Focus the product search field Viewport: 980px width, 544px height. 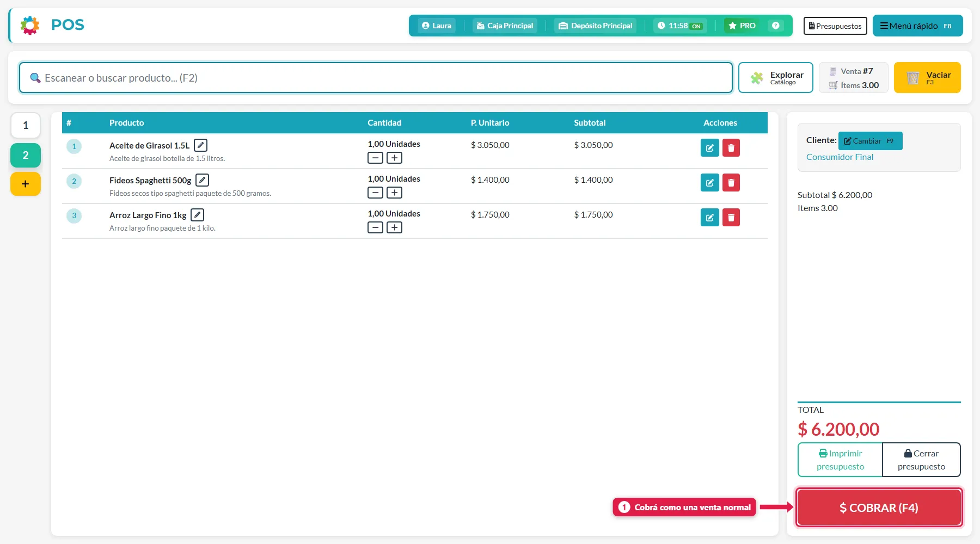coord(376,78)
